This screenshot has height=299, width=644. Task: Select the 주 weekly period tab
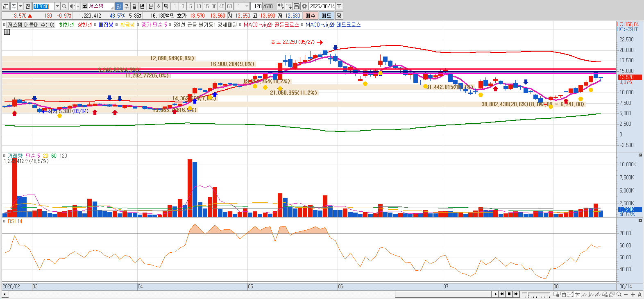(127, 6)
